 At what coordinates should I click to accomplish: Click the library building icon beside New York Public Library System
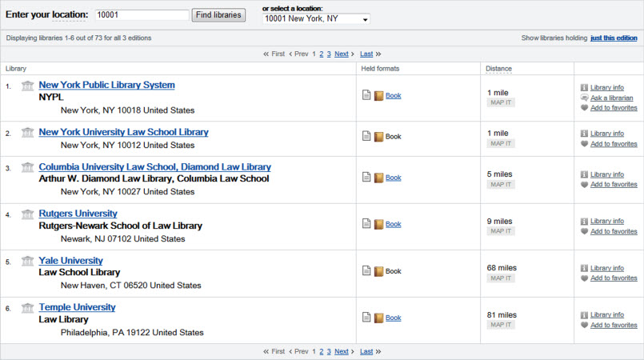pos(27,86)
